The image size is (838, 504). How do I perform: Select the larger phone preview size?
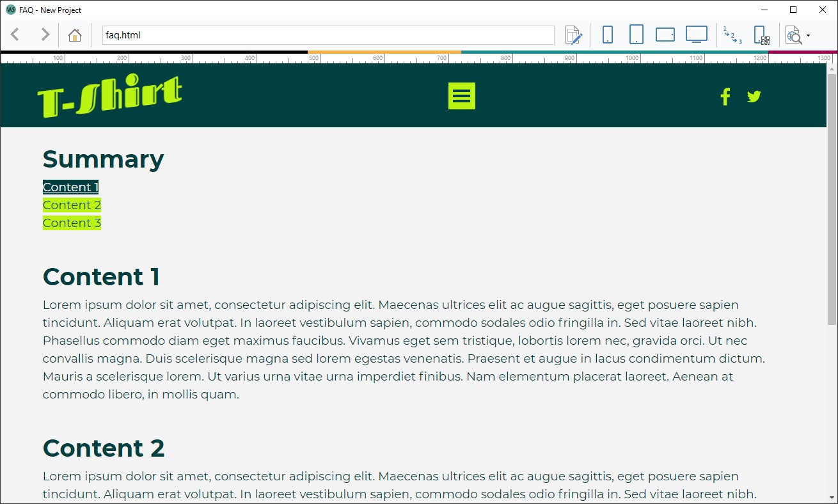[x=636, y=35]
